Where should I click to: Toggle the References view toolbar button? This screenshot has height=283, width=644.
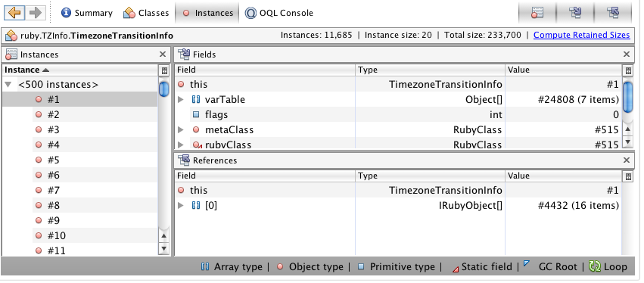tap(613, 13)
